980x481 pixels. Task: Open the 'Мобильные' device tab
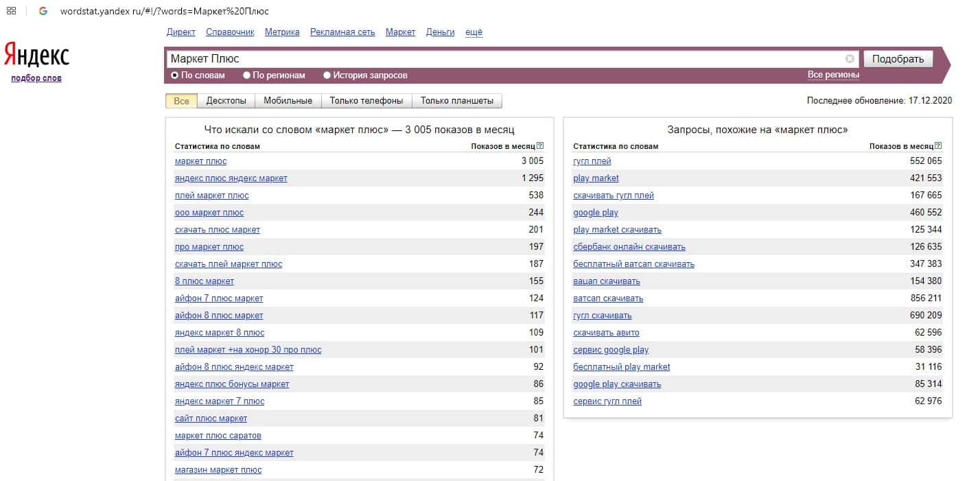click(x=288, y=101)
